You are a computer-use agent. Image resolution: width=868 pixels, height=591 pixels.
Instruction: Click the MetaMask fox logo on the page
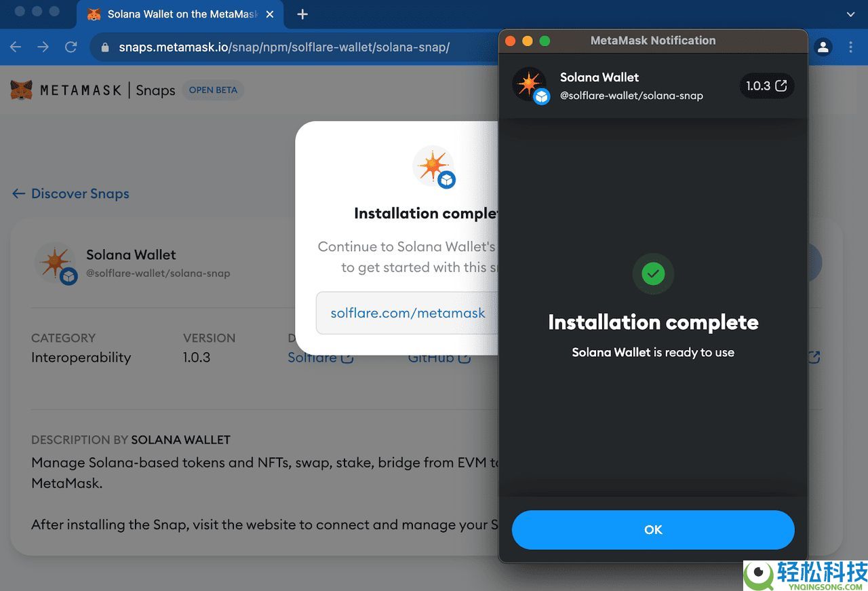[x=22, y=90]
